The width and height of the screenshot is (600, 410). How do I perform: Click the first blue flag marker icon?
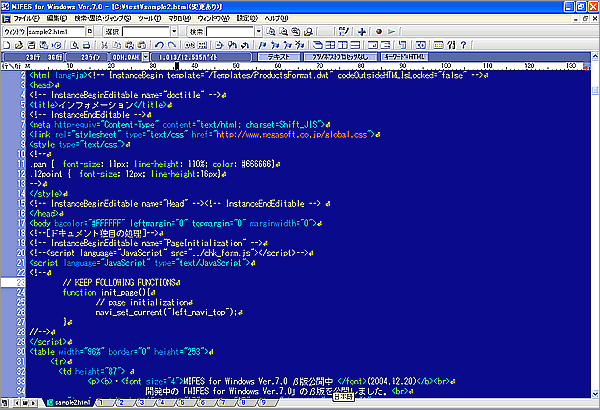point(262,45)
